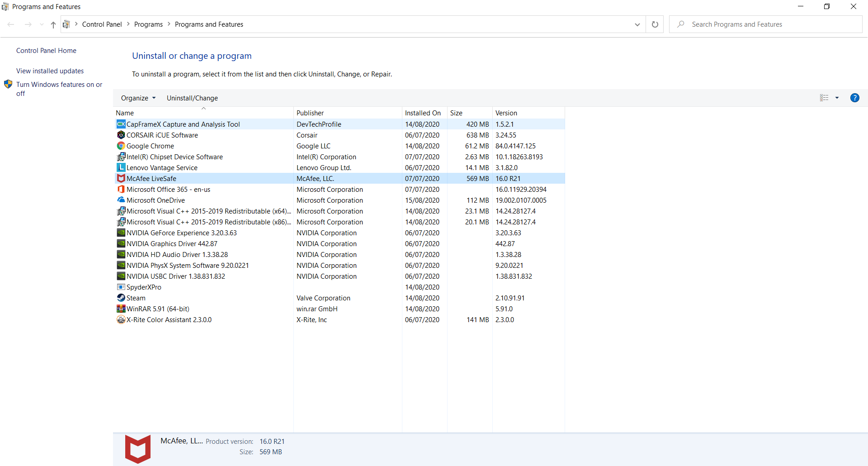The image size is (868, 466).
Task: Open Turn Windows features on or off
Action: click(x=59, y=89)
